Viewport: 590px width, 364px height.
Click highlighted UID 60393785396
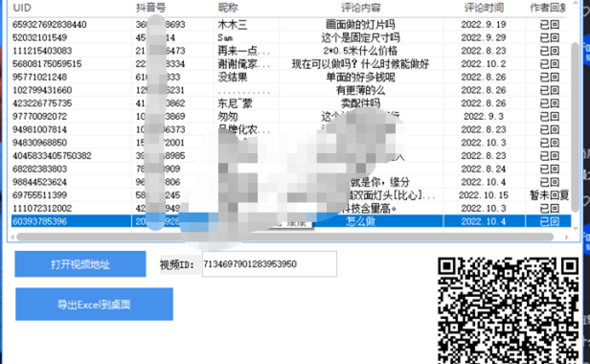click(x=39, y=221)
